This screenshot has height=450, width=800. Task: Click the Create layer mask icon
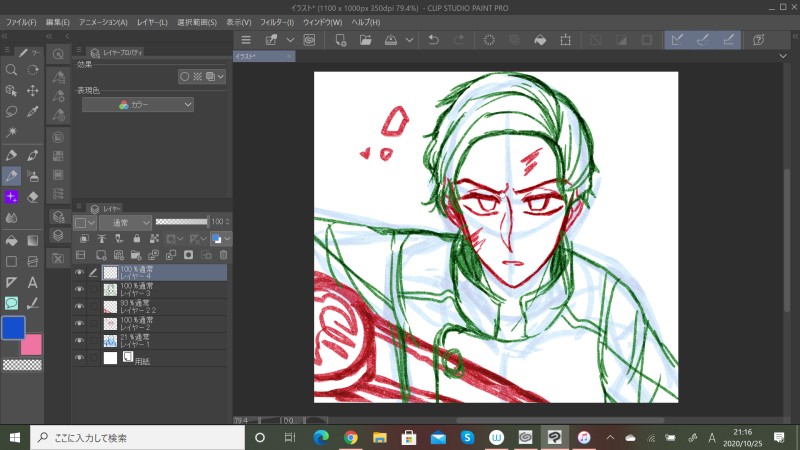click(188, 255)
